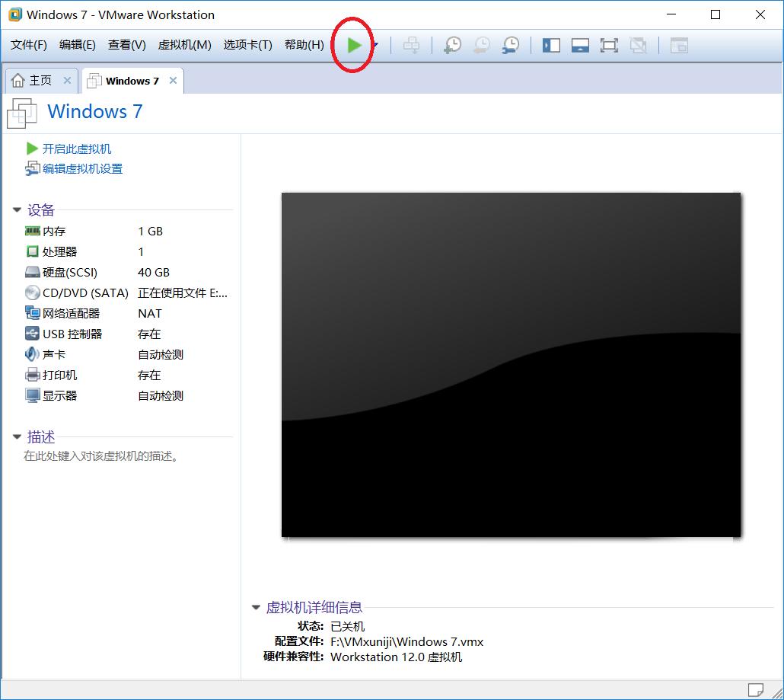Open the 虚拟机(M) menu
This screenshot has height=700, width=784.
click(184, 45)
